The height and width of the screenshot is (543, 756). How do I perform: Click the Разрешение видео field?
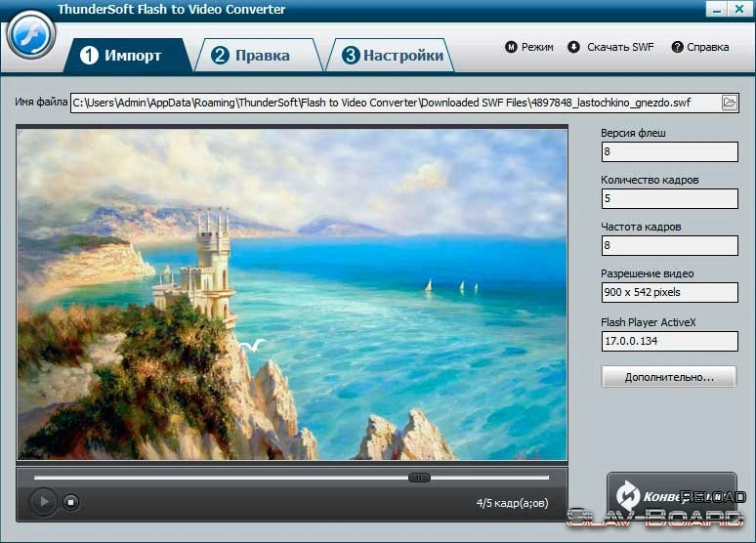coord(669,292)
